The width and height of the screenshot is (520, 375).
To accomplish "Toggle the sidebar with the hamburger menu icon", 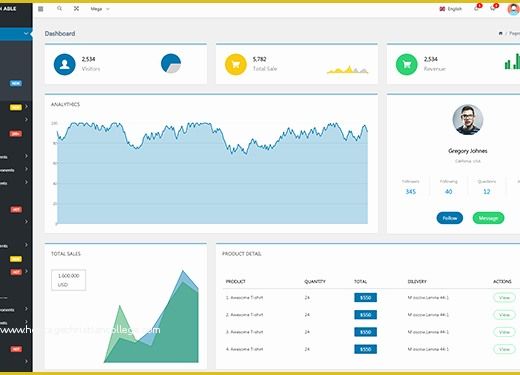I will coord(41,9).
